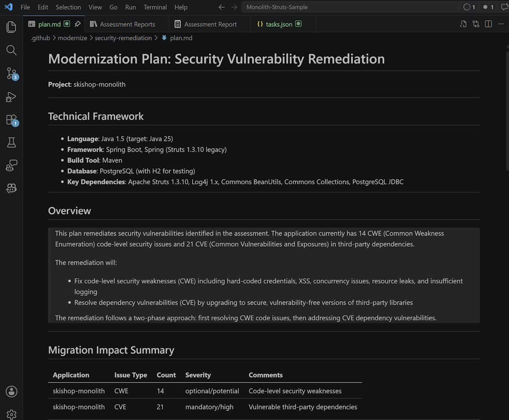Switch to the Assessment Report tab

[x=210, y=24]
